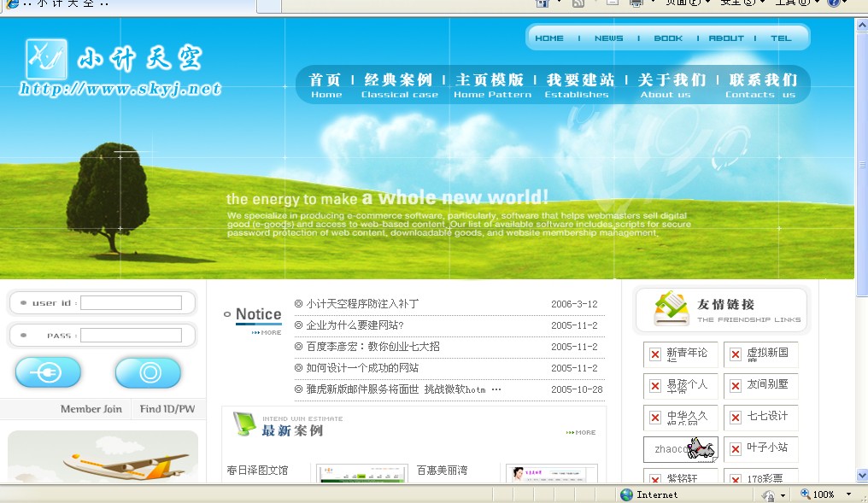The image size is (868, 503).
Task: Open ABOUT in the top navigation
Action: (x=726, y=38)
